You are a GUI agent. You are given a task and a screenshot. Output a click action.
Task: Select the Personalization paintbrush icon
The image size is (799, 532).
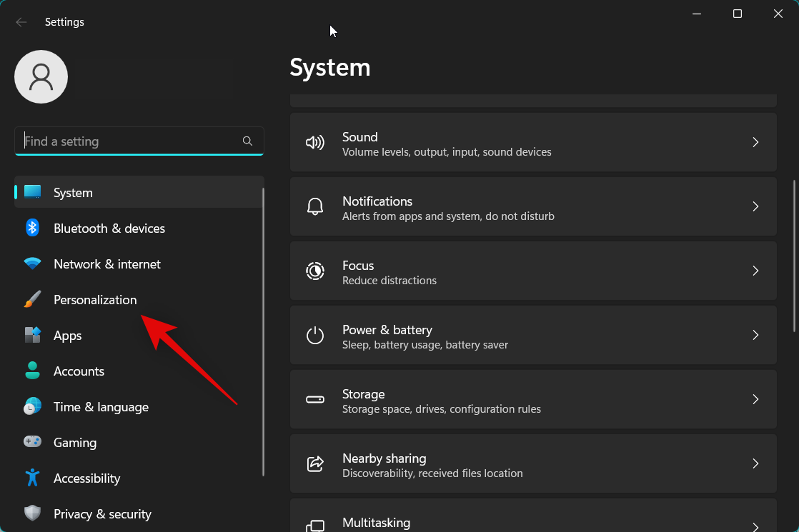32,299
